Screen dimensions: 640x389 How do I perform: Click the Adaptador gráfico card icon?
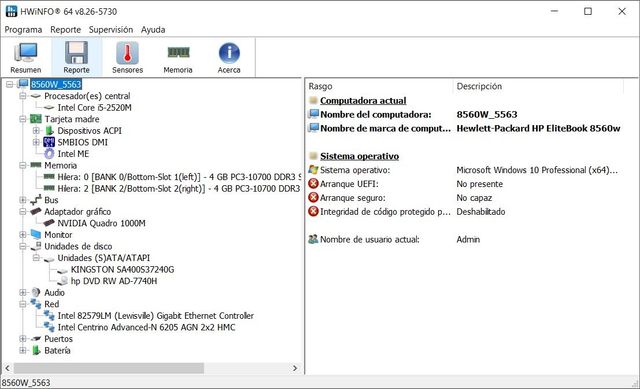coord(36,211)
